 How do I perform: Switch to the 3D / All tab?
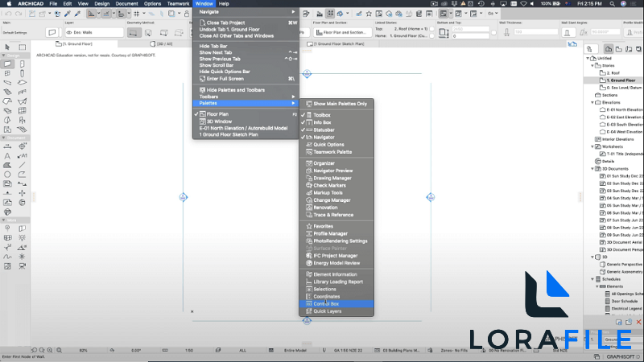coord(162,44)
